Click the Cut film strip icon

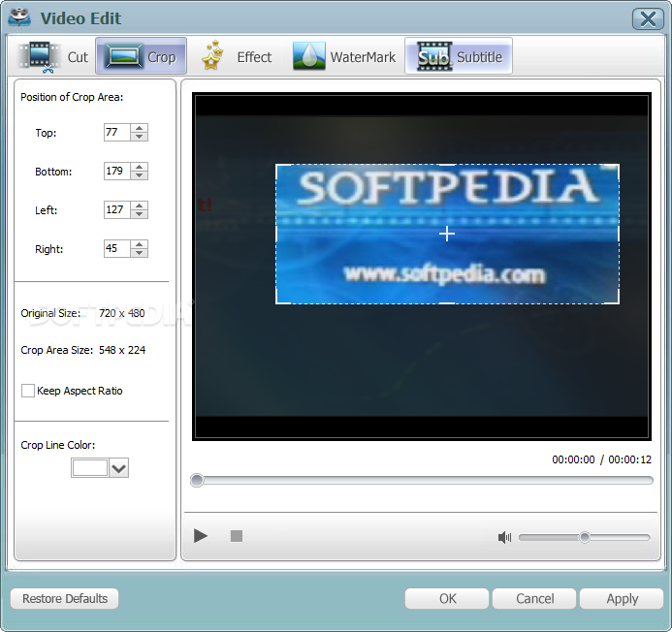38,56
